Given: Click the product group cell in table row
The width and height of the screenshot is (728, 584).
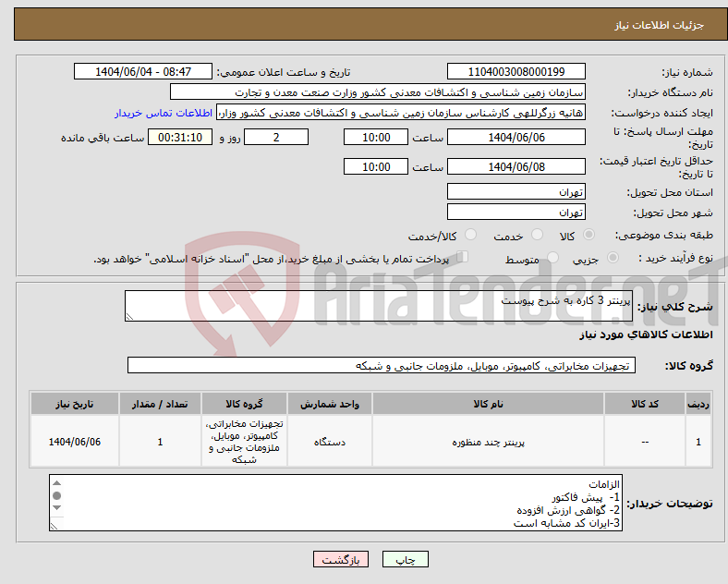Looking at the screenshot, I should tap(244, 442).
